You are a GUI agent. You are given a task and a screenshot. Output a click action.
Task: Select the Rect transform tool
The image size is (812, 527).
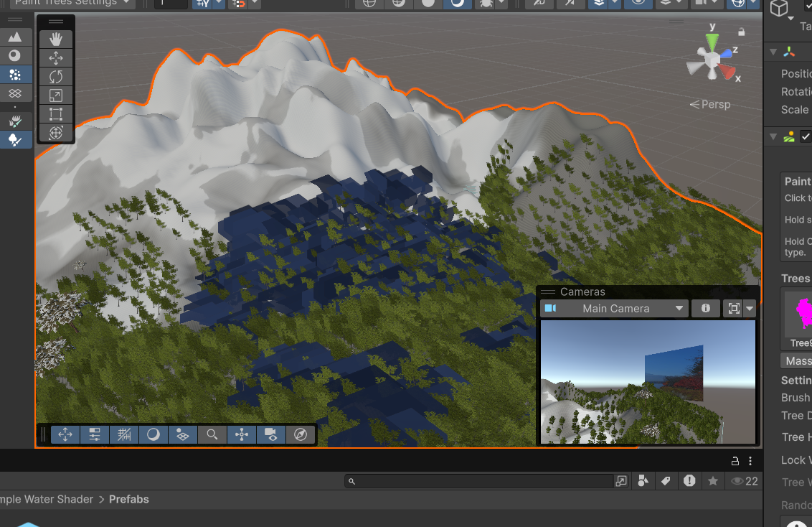click(x=56, y=114)
